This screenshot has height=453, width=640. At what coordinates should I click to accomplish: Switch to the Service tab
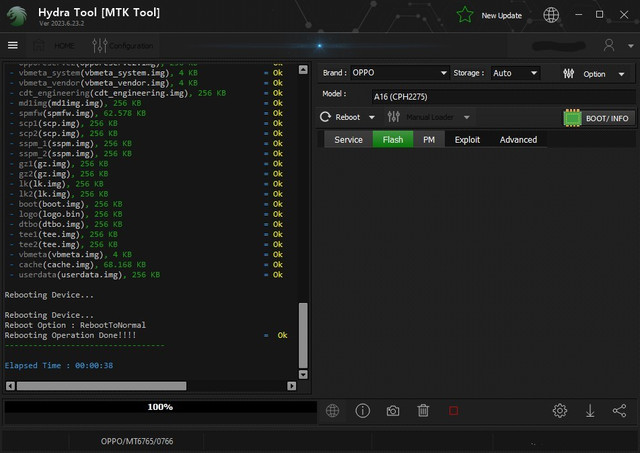click(348, 140)
